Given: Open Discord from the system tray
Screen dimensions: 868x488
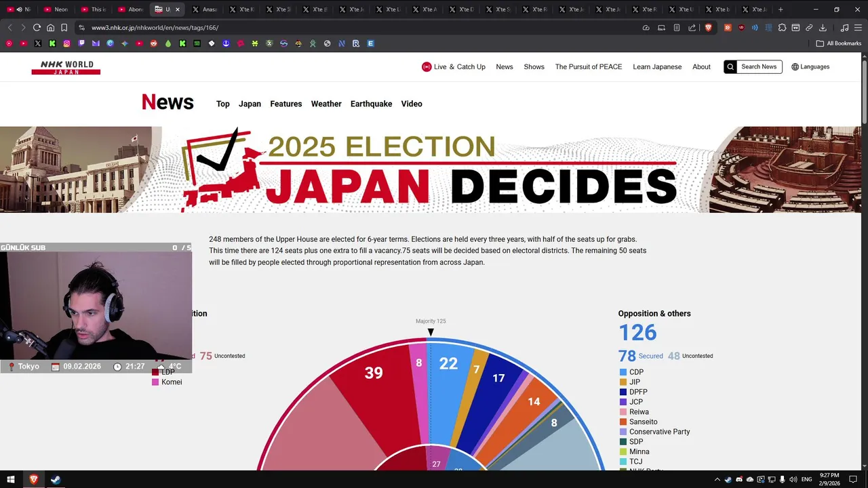Looking at the screenshot, I should (x=739, y=480).
